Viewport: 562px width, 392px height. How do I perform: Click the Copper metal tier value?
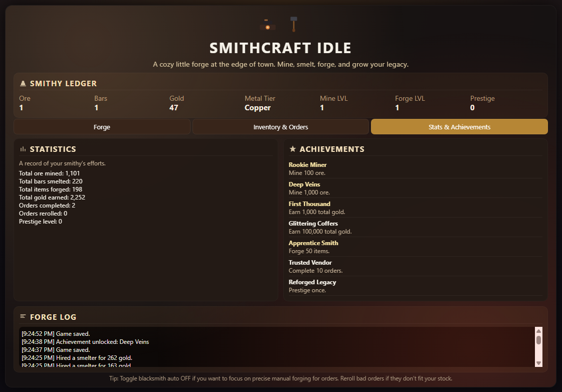pyautogui.click(x=258, y=108)
